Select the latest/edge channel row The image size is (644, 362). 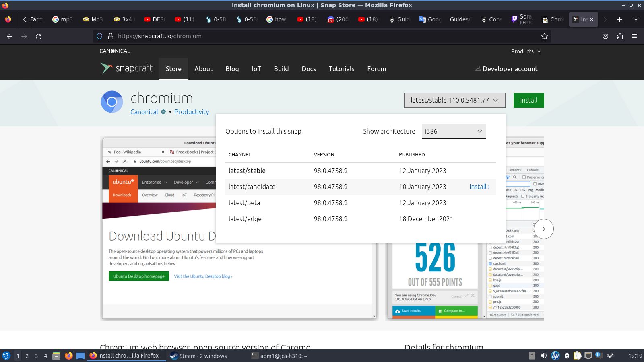click(361, 219)
